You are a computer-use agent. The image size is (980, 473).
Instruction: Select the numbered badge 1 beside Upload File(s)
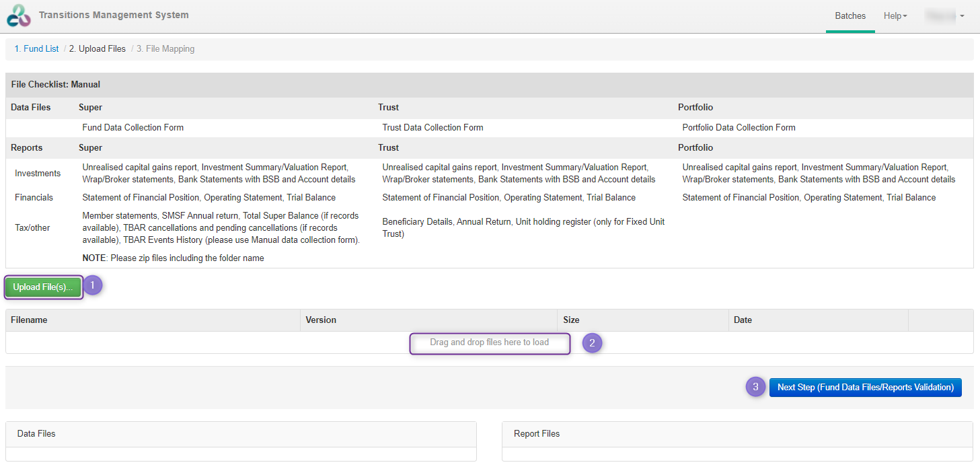pyautogui.click(x=92, y=285)
